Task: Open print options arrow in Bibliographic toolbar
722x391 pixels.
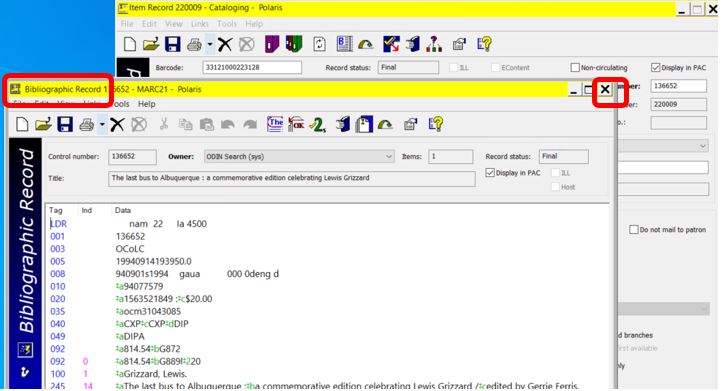Action: tap(102, 124)
